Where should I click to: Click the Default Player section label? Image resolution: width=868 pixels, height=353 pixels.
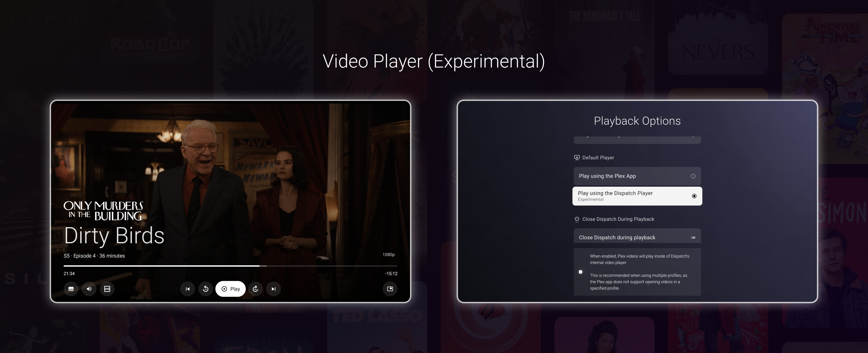coord(598,157)
